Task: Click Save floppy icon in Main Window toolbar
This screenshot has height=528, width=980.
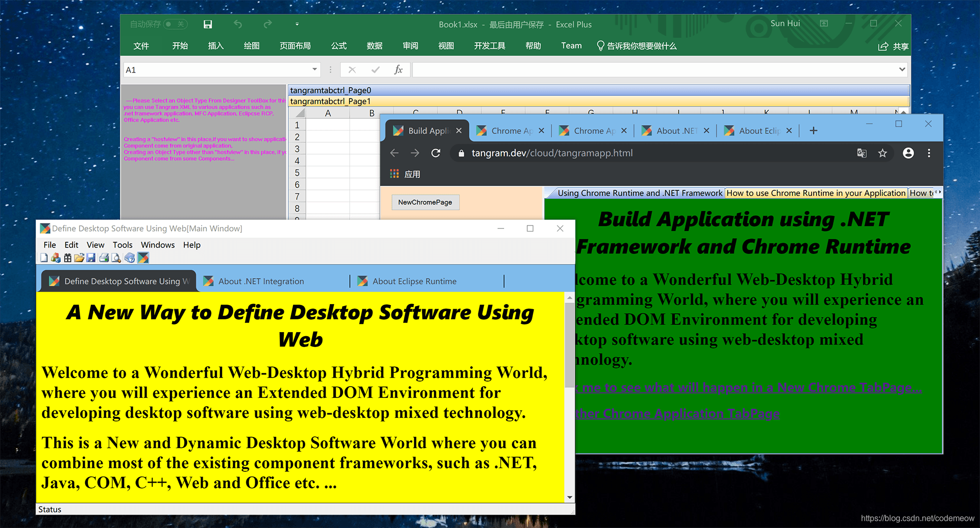Action: 91,258
